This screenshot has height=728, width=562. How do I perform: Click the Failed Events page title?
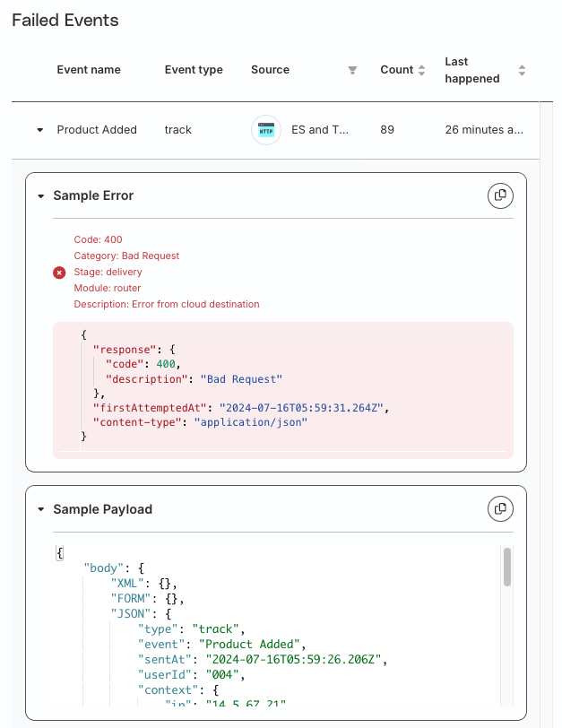click(65, 21)
